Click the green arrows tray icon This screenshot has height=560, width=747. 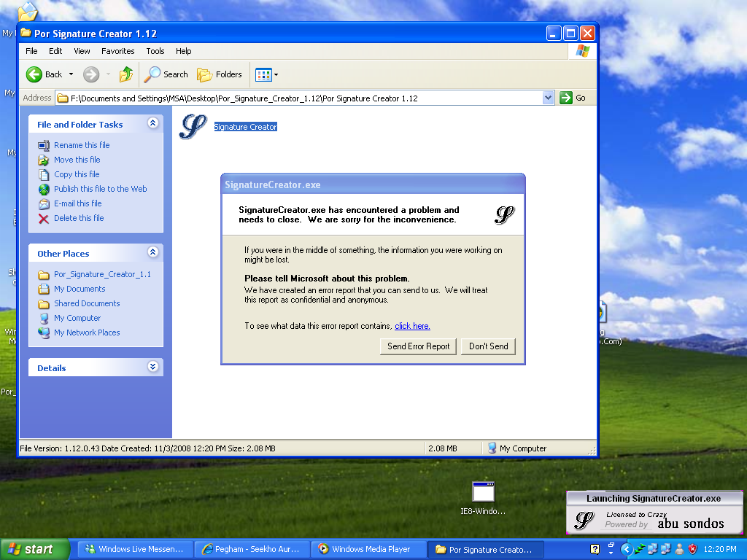pyautogui.click(x=640, y=550)
